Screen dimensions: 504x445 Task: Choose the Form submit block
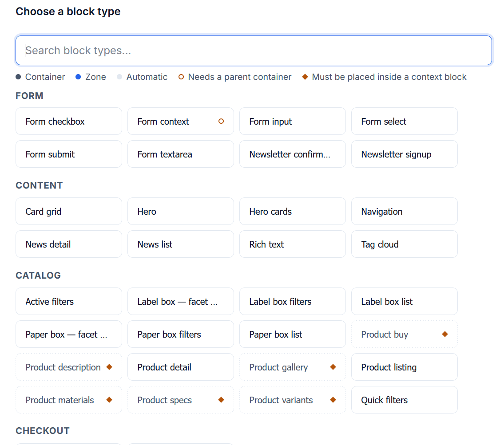tap(69, 154)
